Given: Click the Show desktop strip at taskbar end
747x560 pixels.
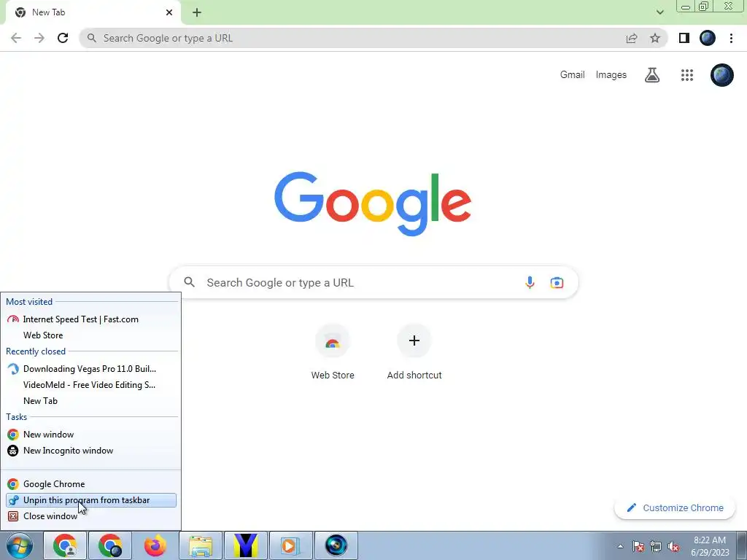Looking at the screenshot, I should [742, 545].
